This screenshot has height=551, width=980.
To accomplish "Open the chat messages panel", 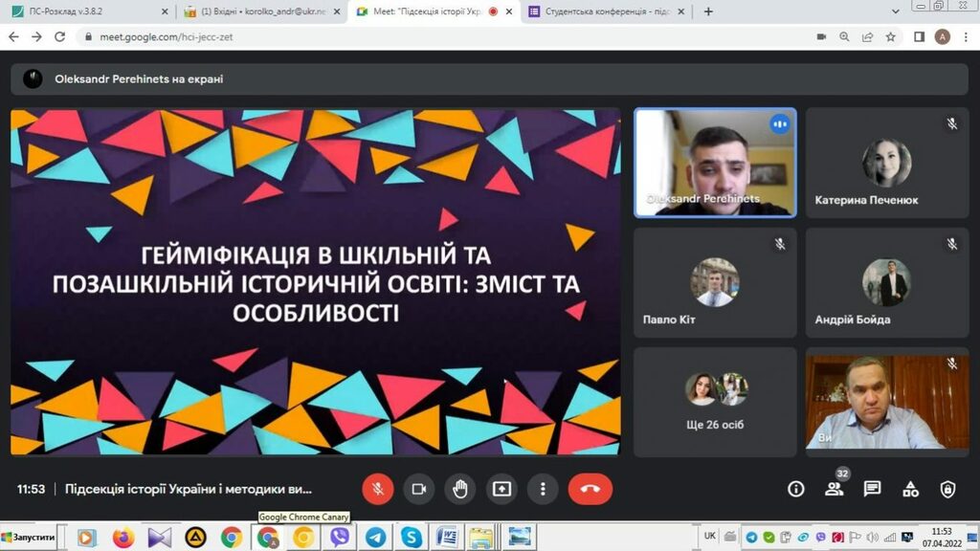I will (x=872, y=489).
